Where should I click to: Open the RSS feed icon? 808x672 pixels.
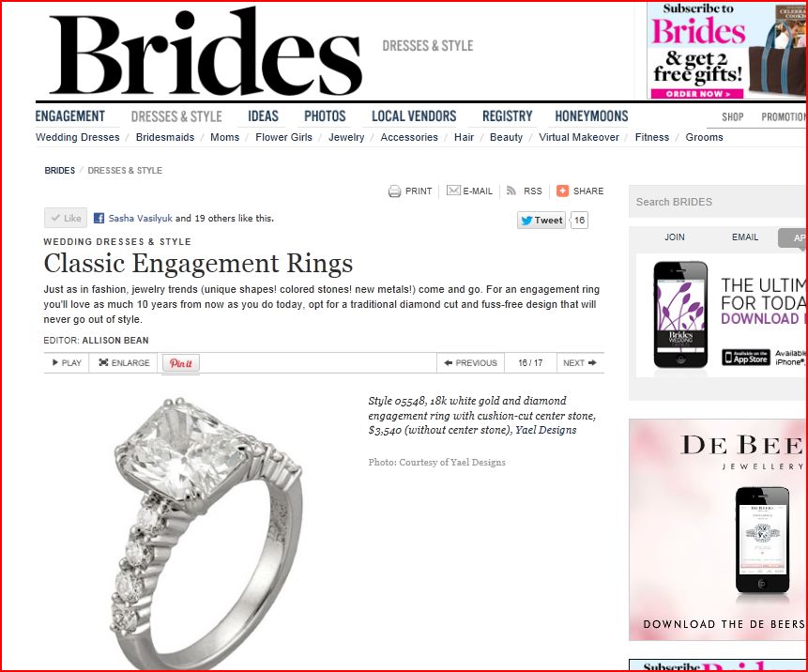point(511,191)
